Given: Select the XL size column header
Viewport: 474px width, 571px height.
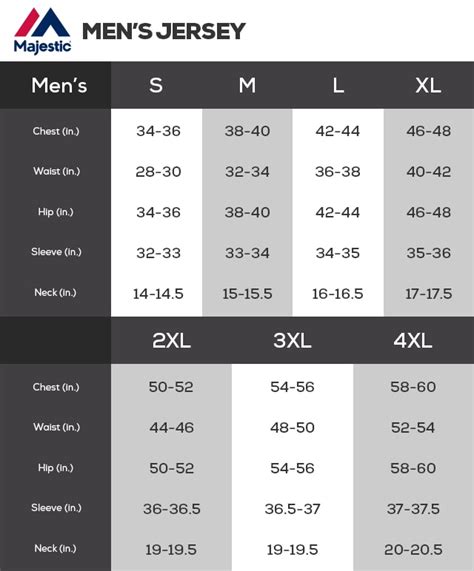Looking at the screenshot, I should pos(428,85).
